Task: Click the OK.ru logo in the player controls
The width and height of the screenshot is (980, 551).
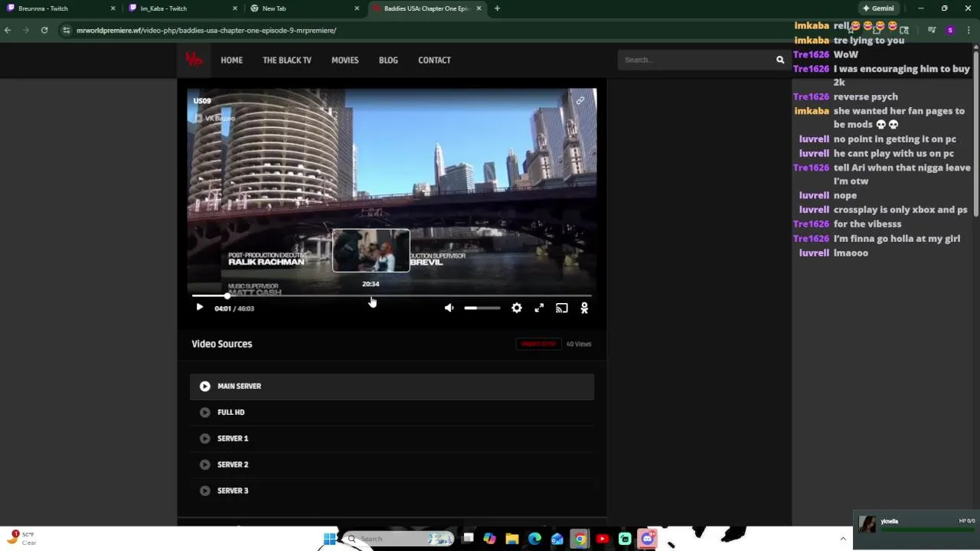Action: click(x=584, y=308)
